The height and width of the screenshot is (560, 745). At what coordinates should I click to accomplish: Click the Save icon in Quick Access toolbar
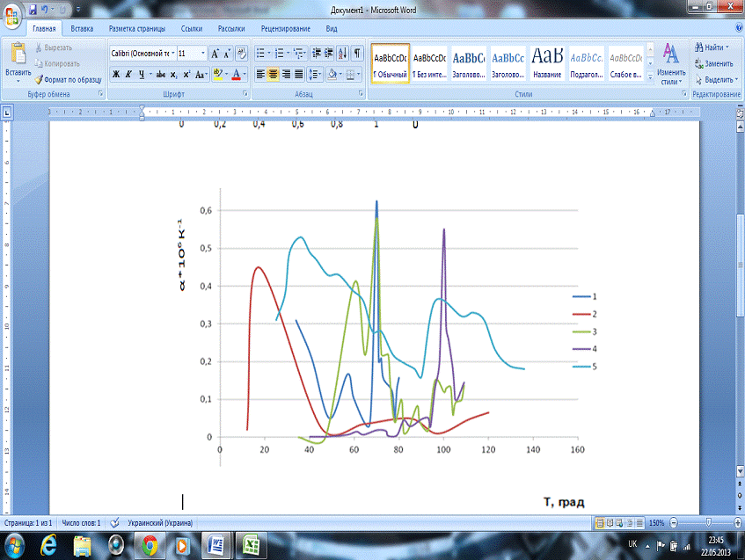33,11
